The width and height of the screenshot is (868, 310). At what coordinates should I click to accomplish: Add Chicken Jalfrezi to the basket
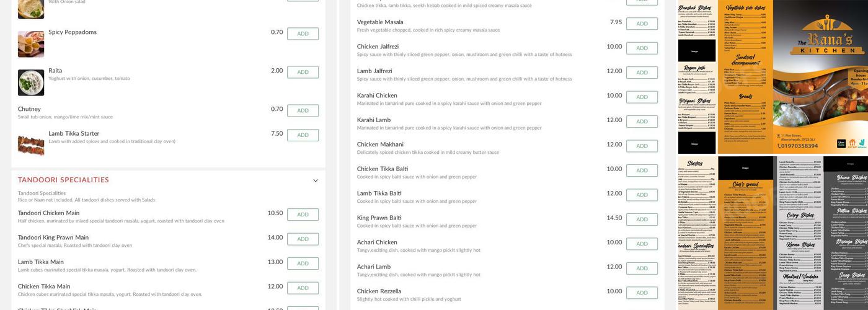point(642,48)
